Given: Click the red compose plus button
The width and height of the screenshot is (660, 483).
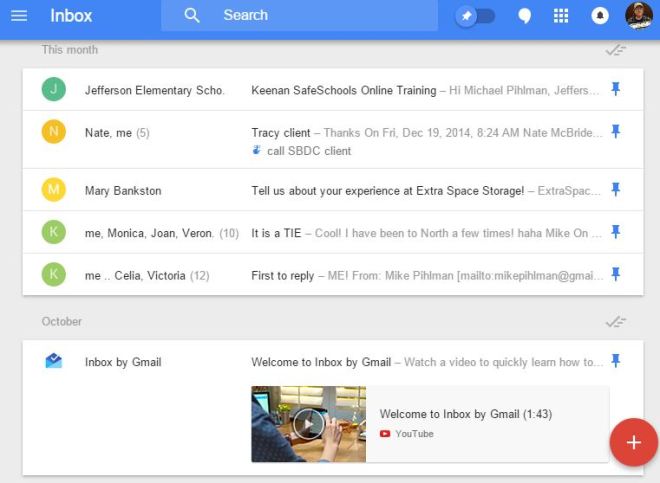Looking at the screenshot, I should (x=633, y=442).
